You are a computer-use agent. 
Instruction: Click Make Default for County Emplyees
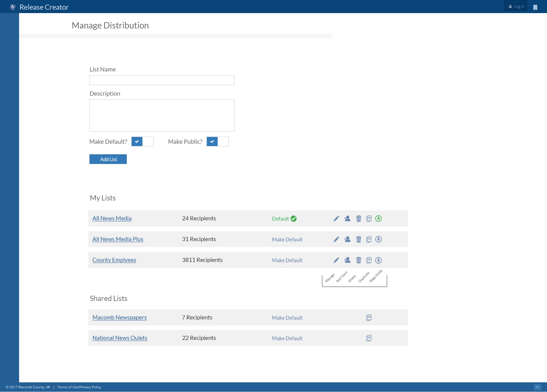click(287, 260)
